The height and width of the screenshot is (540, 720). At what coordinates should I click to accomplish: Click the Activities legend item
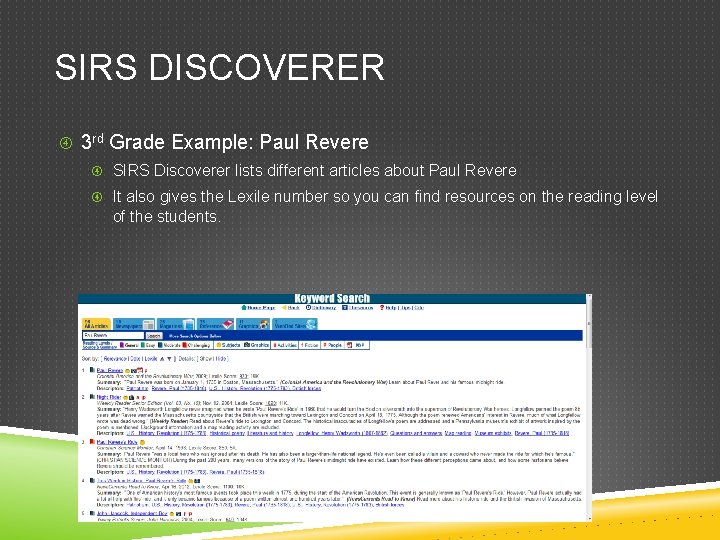point(285,345)
